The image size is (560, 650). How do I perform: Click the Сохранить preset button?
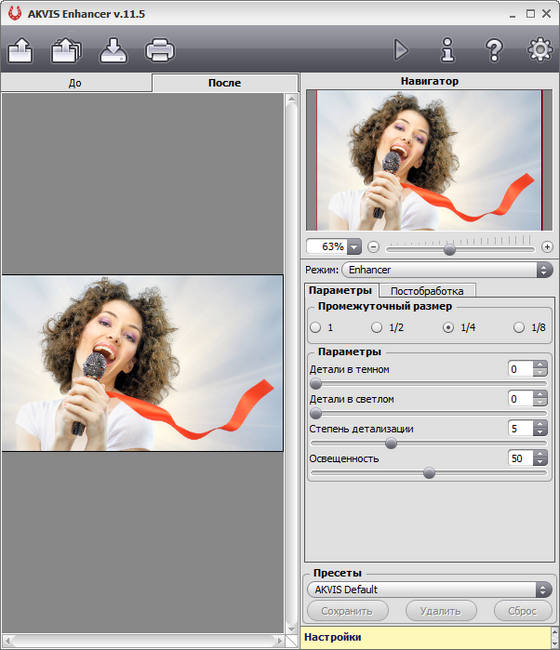347,611
